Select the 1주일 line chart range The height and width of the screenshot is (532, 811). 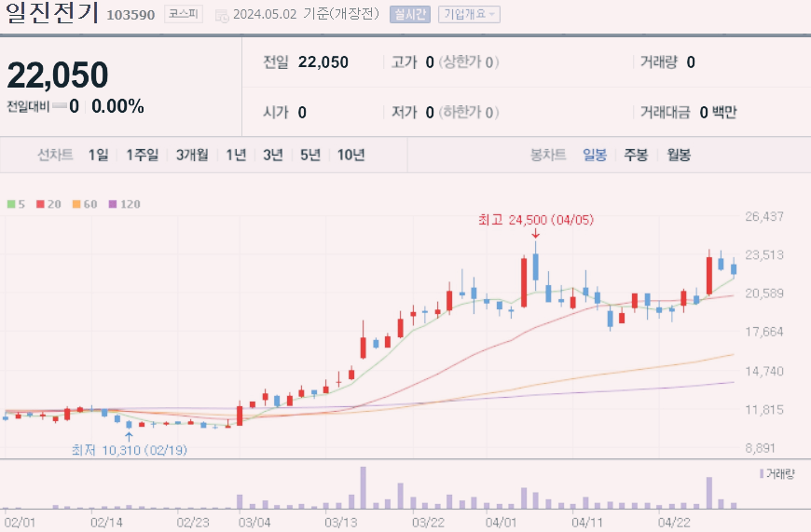[x=143, y=155]
